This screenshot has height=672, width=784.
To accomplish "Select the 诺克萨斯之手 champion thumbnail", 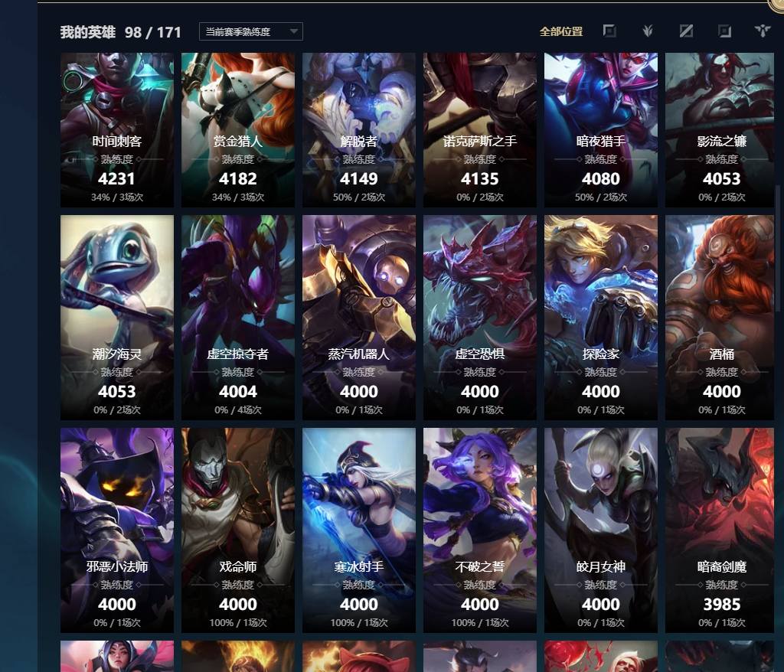I will [480, 130].
